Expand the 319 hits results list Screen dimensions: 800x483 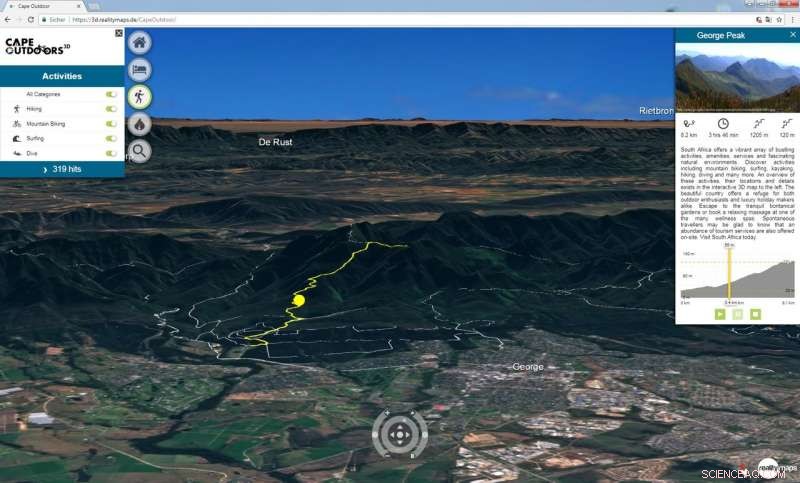click(x=62, y=170)
